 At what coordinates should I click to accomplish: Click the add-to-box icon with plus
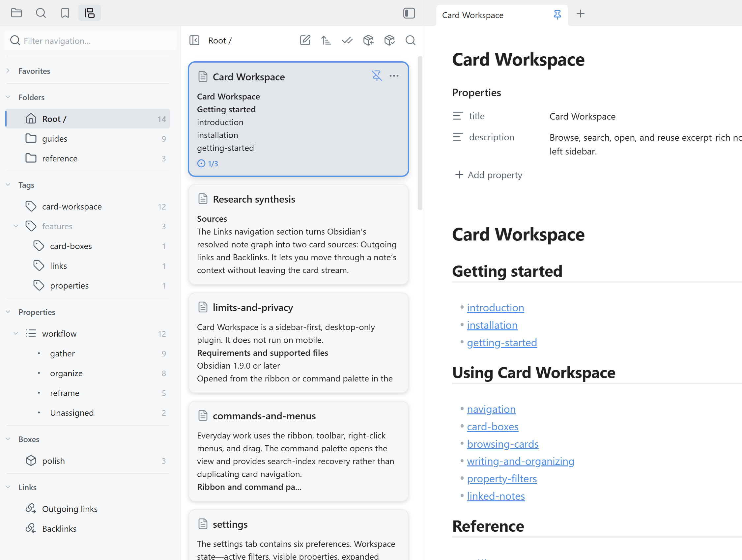(x=368, y=40)
